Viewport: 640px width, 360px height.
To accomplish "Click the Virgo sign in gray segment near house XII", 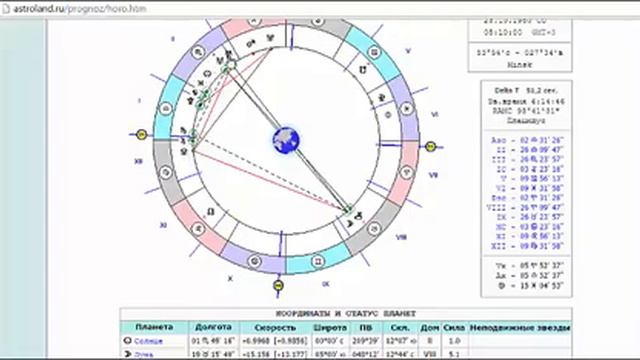I will point(166,172).
